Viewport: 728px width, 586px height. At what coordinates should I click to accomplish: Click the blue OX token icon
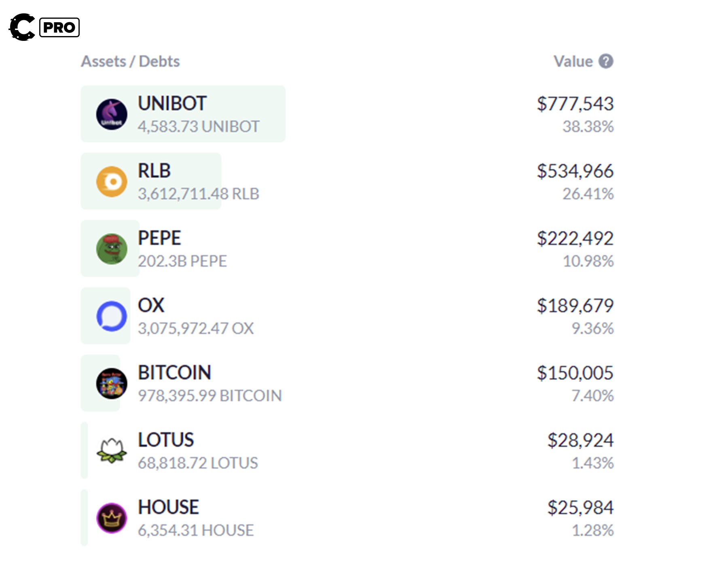[x=112, y=316]
